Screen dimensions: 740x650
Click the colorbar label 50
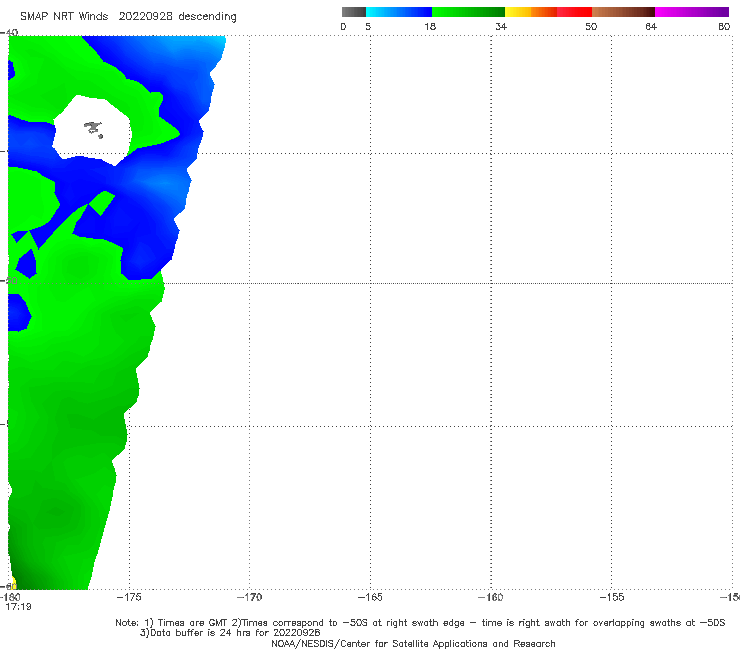(591, 26)
